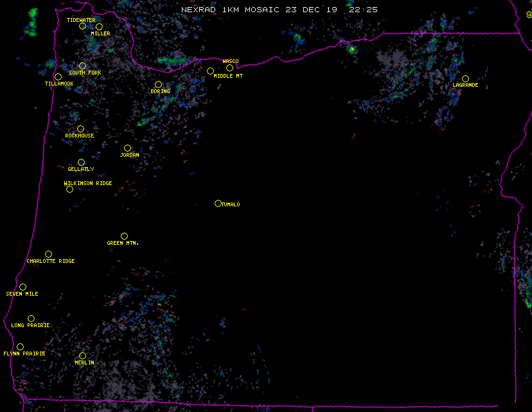The image size is (532, 412).
Task: Select the Wilkinson Ridge station circle
Action: (x=69, y=190)
